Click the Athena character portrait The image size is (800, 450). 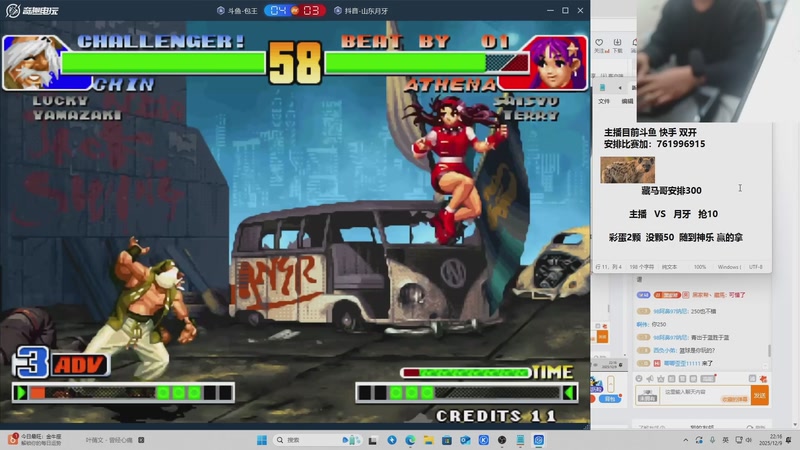point(557,62)
